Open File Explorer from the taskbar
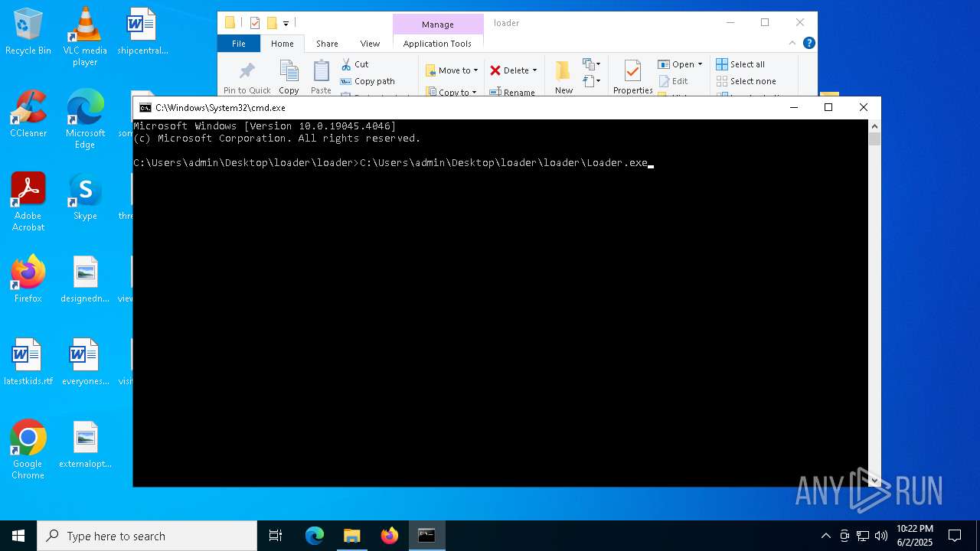Screen dimensions: 980x551 pyautogui.click(x=352, y=536)
